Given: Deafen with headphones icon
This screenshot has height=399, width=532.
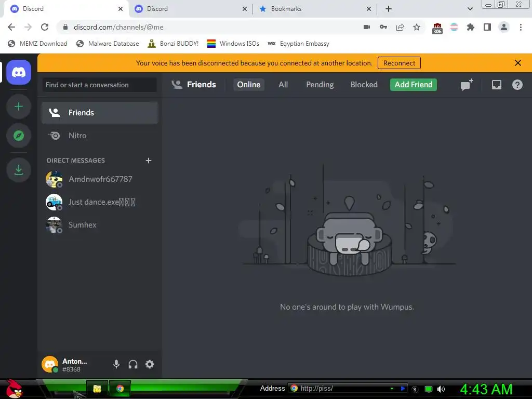Looking at the screenshot, I should pos(133,364).
